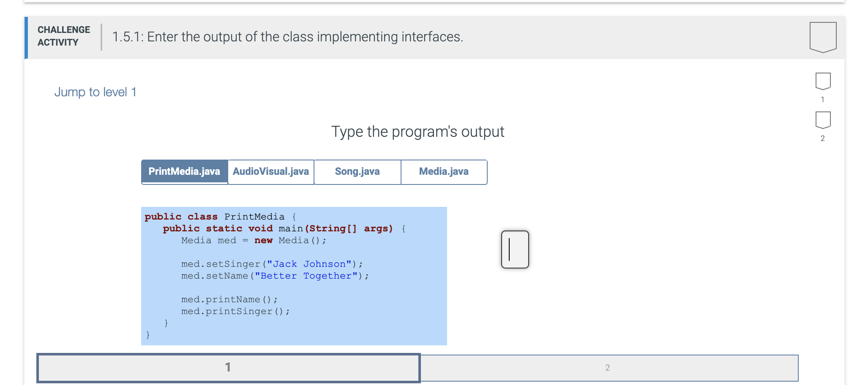Select the PrintMedia.java tab

[x=184, y=172]
